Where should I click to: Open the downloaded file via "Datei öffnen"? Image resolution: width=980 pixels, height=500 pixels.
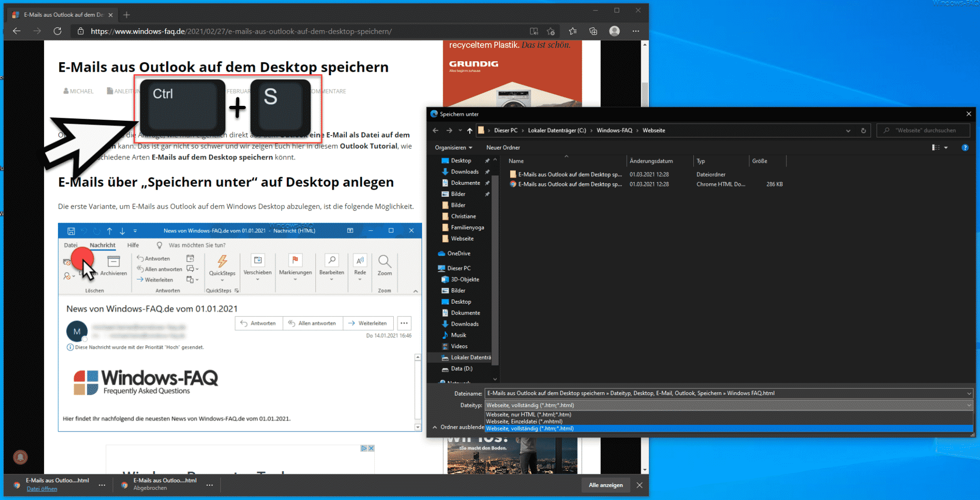[x=42, y=489]
